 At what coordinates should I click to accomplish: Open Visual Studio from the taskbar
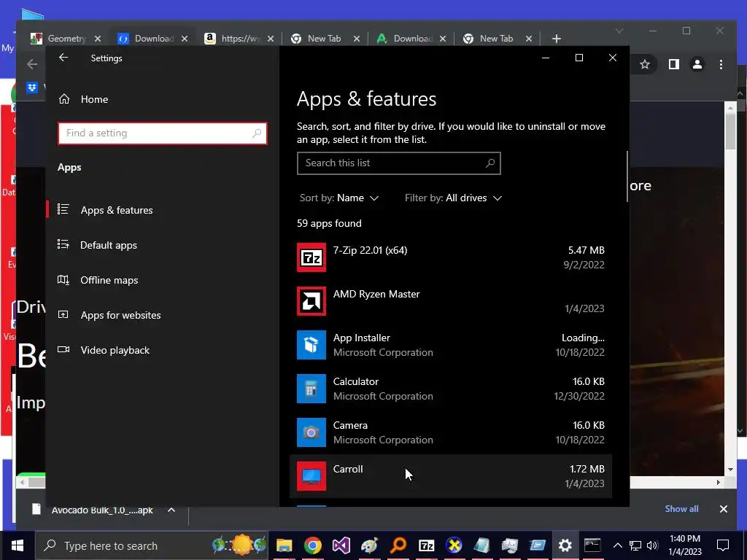click(341, 545)
